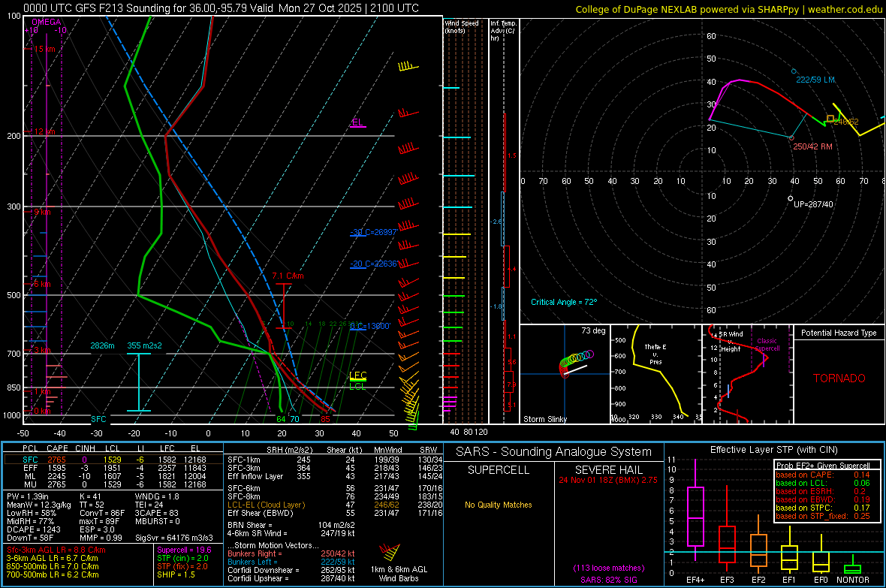The image size is (886, 588).
Task: Click the (113 loose matches) text
Action: (x=608, y=568)
